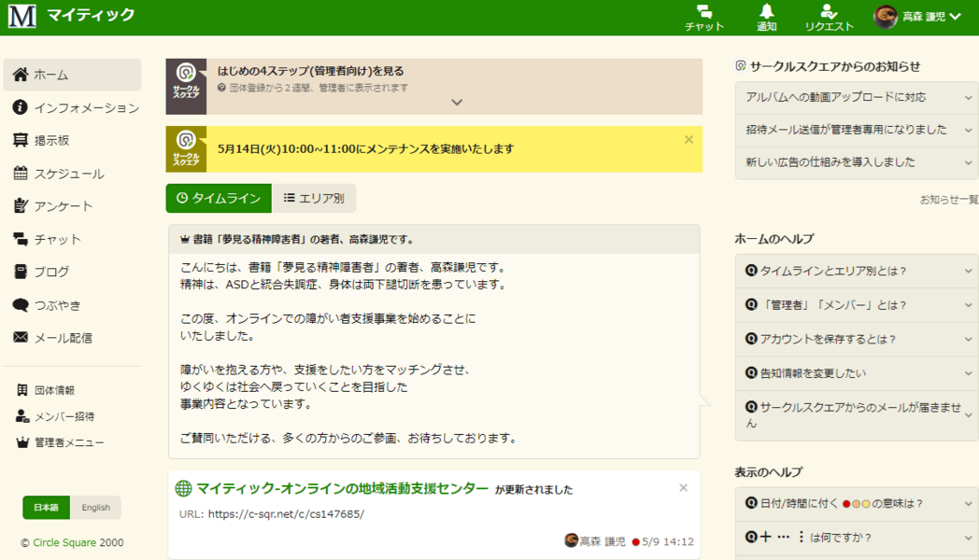Click お知らせ一覧 link

tap(948, 199)
